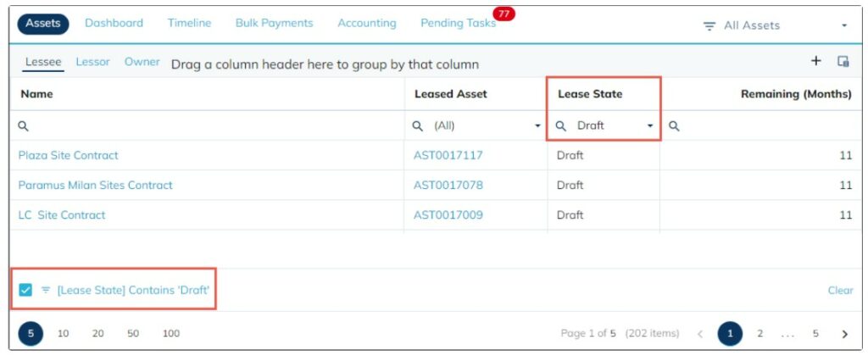Clear the applied filter
Screen dimensions: 868x356
click(x=840, y=290)
